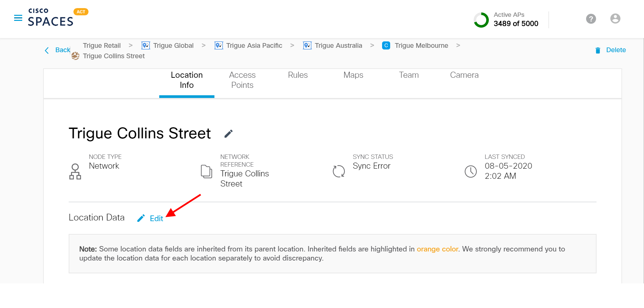Switch to the Maps tab
Image resolution: width=644 pixels, height=308 pixels.
[x=353, y=75]
